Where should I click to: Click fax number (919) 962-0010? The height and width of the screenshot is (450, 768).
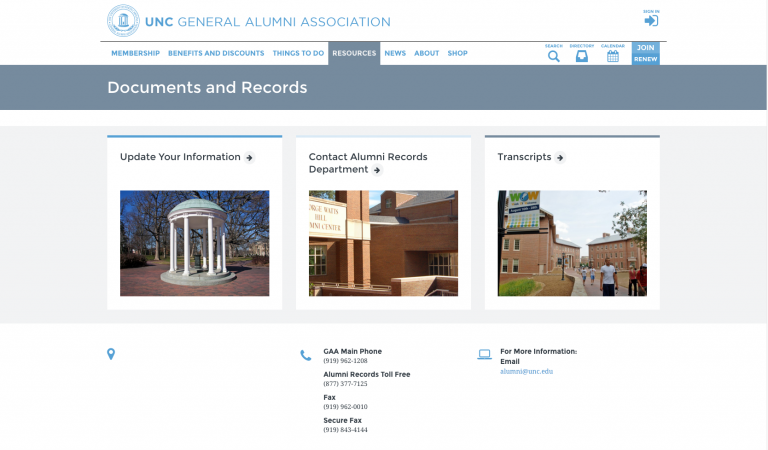coord(345,407)
